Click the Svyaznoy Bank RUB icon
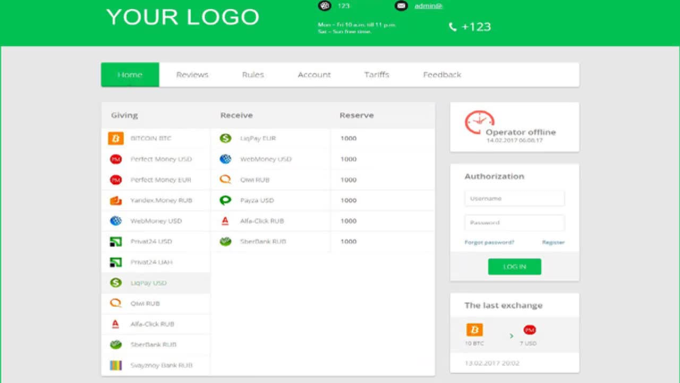The height and width of the screenshot is (383, 680). click(116, 365)
